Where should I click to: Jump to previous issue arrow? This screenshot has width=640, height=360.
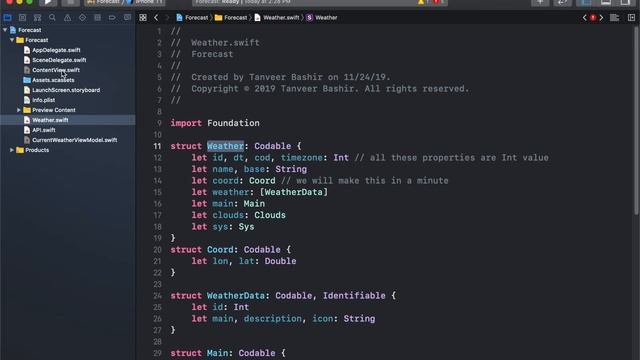click(x=584, y=18)
